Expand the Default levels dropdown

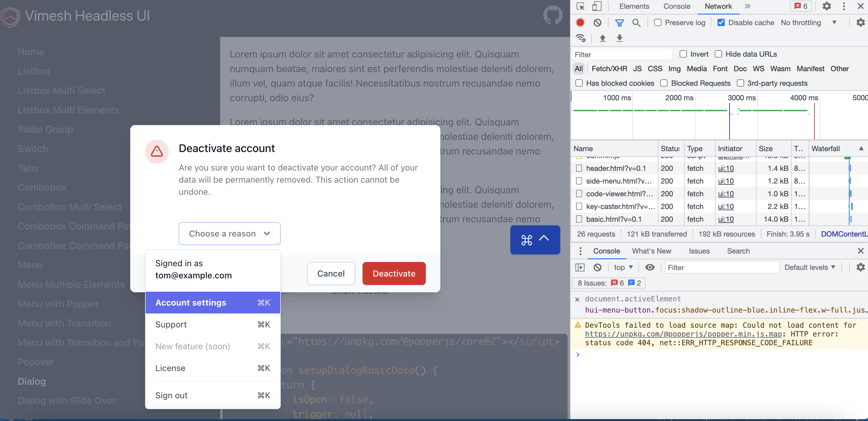pos(810,267)
